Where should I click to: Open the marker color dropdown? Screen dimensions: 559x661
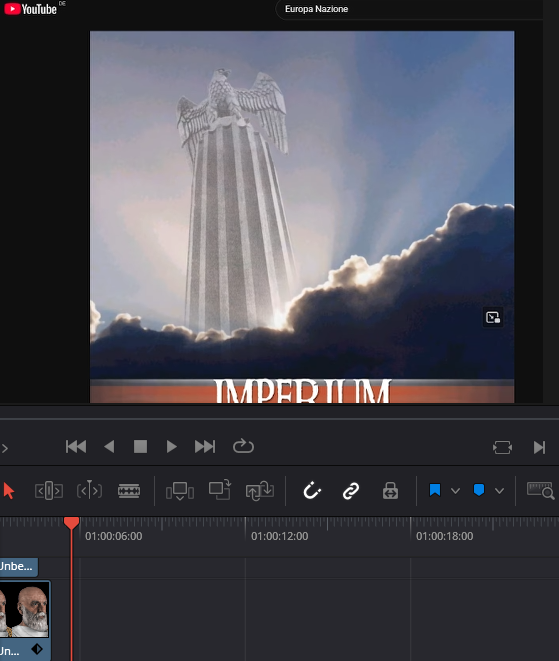click(500, 491)
